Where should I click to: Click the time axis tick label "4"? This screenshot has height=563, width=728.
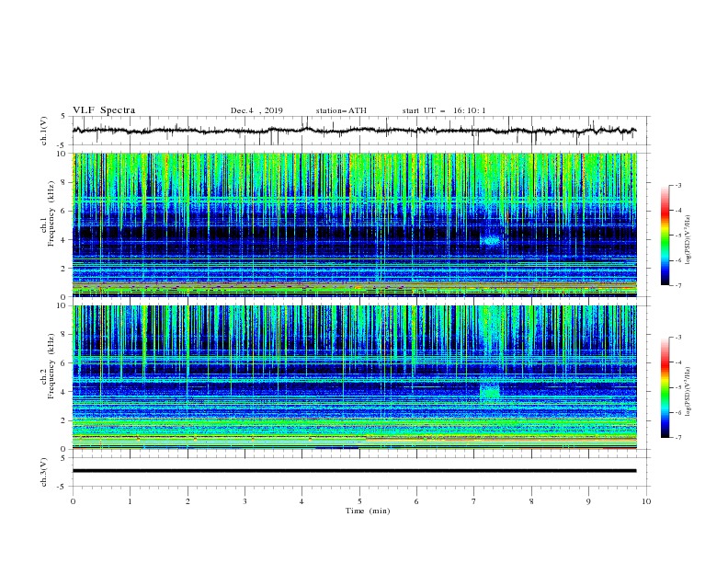pyautogui.click(x=301, y=501)
